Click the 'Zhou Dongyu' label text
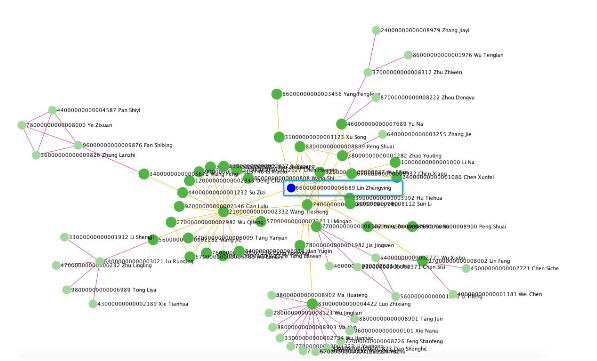Screen dimensions: 597x361 tap(458, 98)
